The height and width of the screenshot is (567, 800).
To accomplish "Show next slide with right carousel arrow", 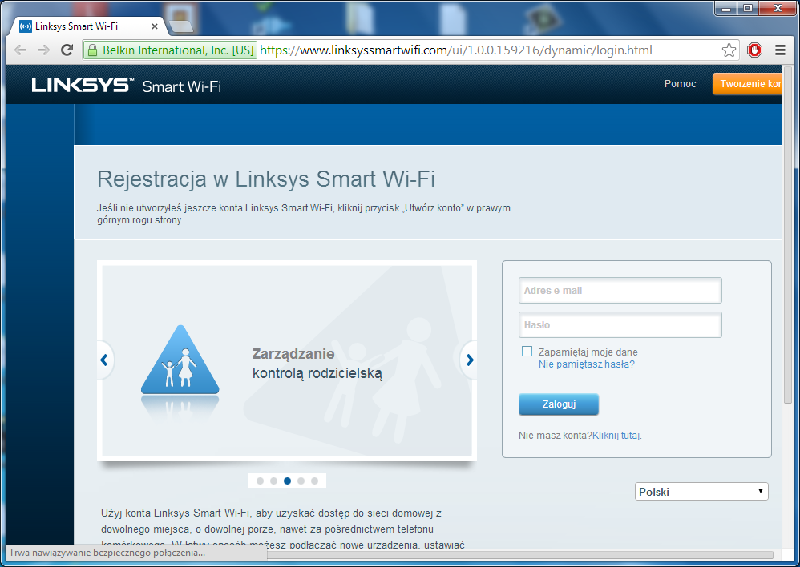I will pos(469,360).
